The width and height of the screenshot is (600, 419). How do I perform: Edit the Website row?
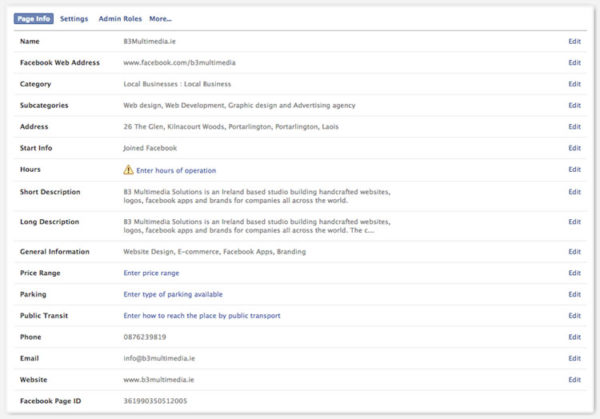574,380
